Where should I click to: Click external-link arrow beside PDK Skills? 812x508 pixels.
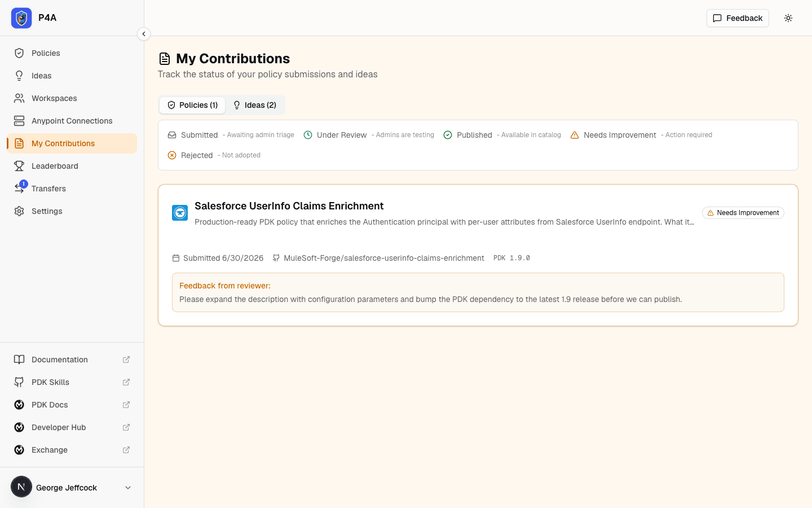tap(126, 382)
